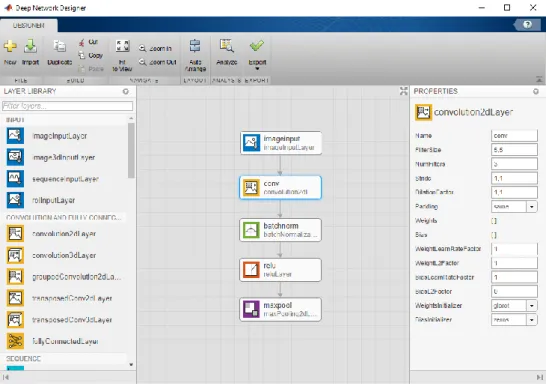Select convolution2dLayer in the library
This screenshot has width=546, height=386.
[51, 234]
